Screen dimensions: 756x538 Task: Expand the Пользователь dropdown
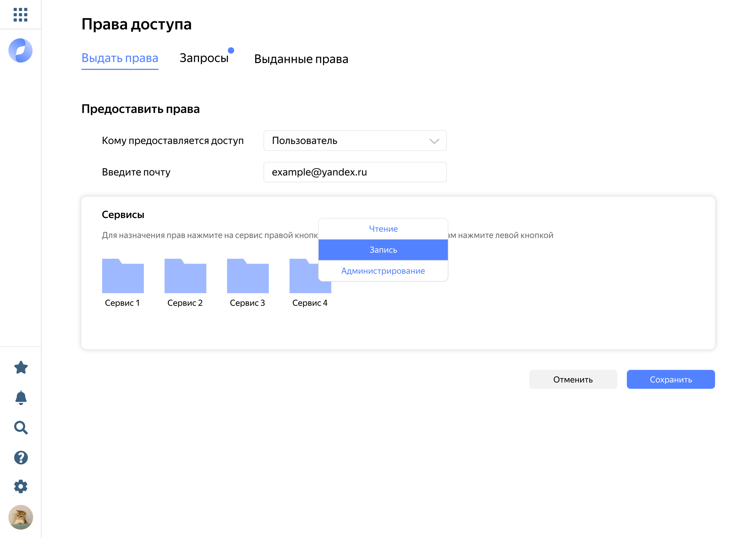(x=355, y=140)
